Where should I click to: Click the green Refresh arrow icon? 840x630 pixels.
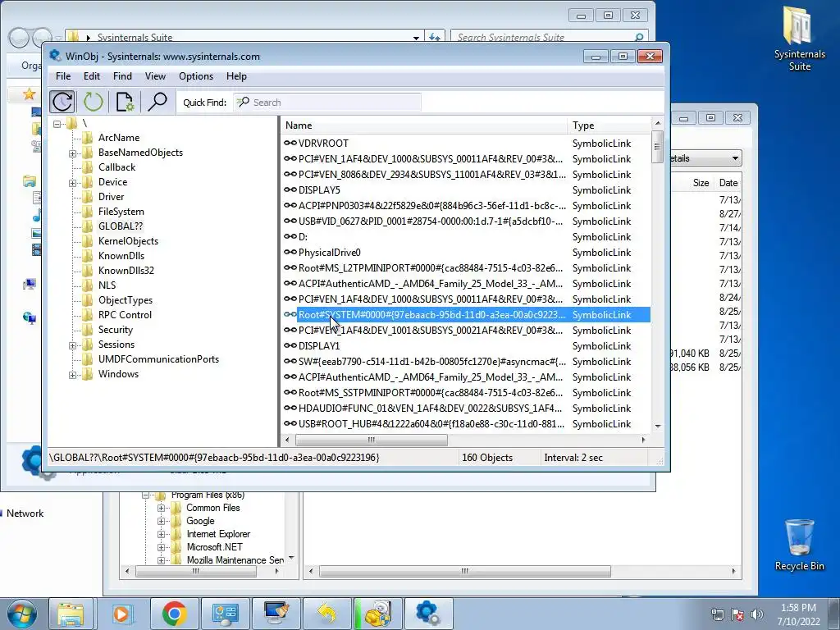click(94, 102)
